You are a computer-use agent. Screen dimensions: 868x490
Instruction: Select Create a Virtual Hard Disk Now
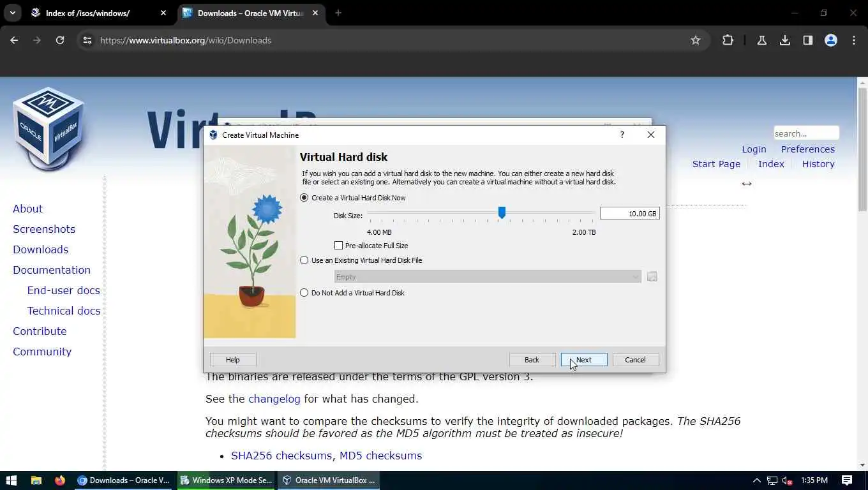click(x=353, y=198)
